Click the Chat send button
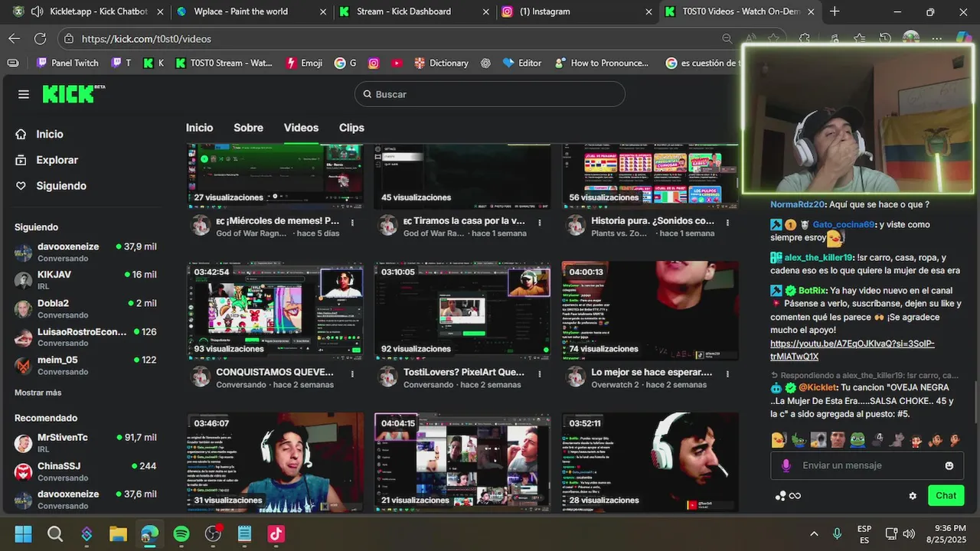980x551 pixels. [946, 495]
